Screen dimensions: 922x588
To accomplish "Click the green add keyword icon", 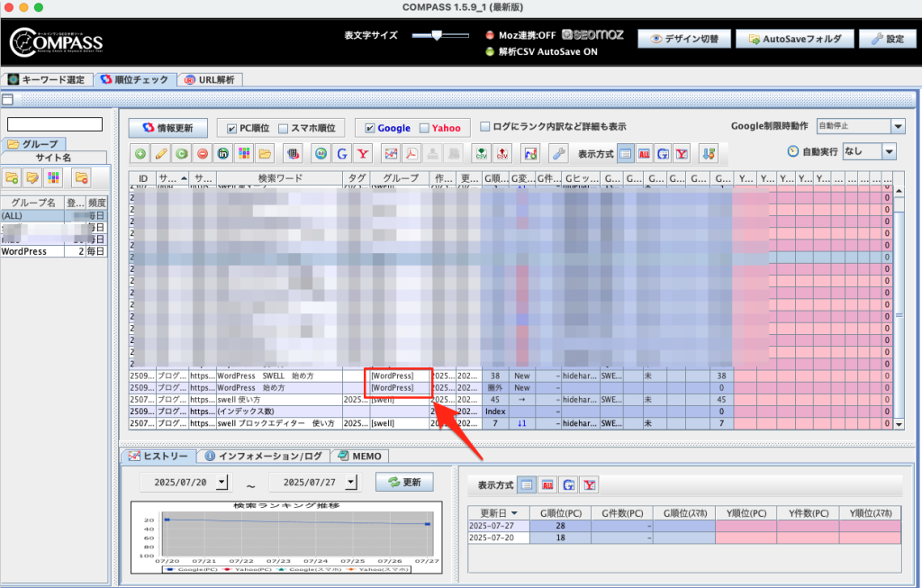I will pyautogui.click(x=141, y=153).
